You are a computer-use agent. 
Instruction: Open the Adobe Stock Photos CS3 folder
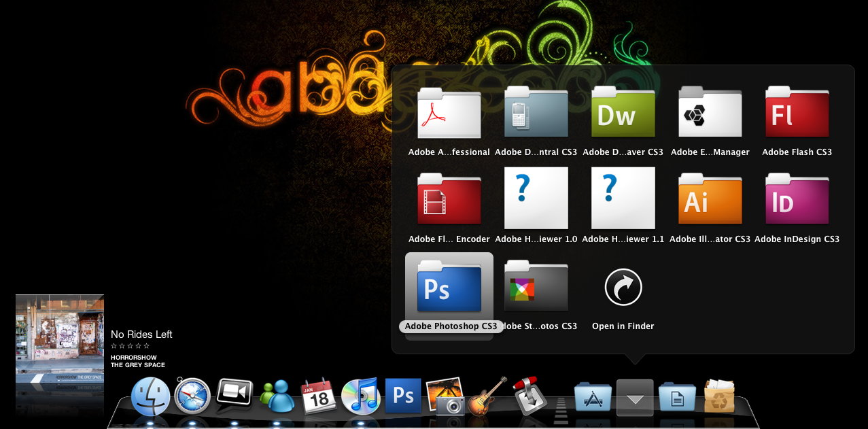click(x=536, y=286)
